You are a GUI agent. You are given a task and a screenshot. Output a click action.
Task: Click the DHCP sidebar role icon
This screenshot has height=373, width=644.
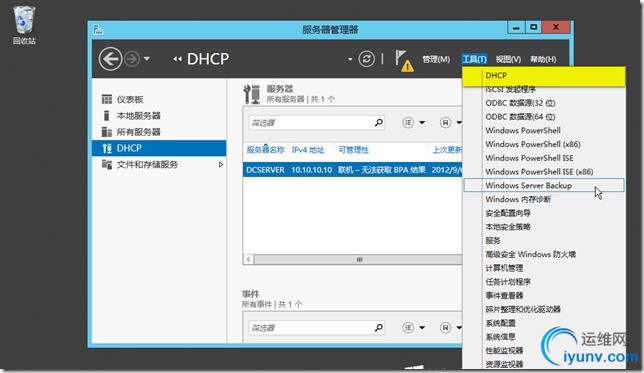[107, 148]
